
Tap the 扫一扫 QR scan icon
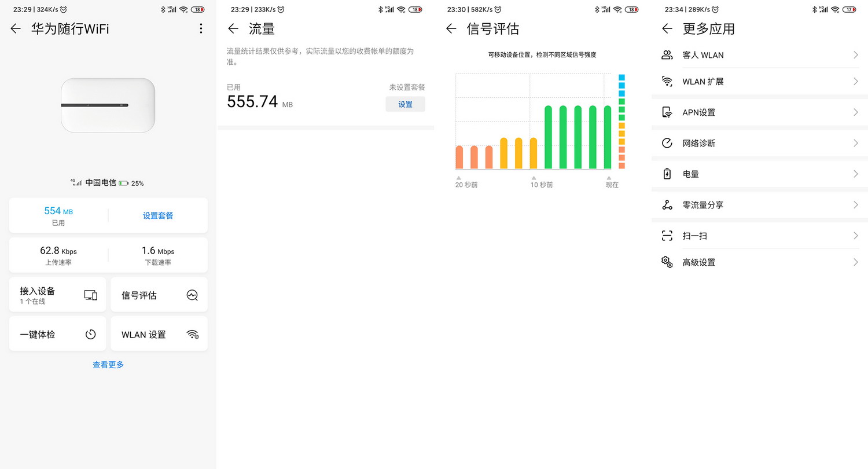coord(667,235)
